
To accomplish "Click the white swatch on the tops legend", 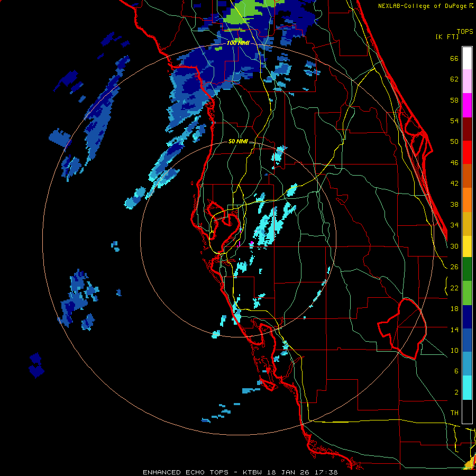I will click(467, 58).
